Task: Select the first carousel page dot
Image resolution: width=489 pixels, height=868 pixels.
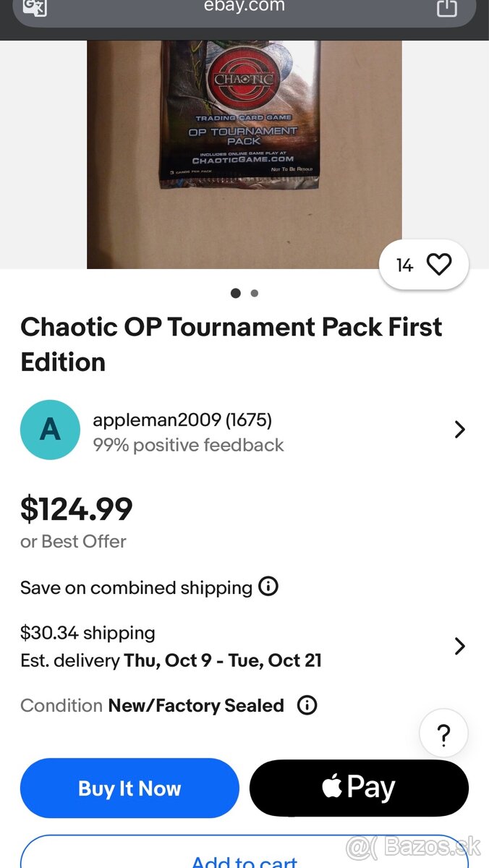Action: click(235, 293)
